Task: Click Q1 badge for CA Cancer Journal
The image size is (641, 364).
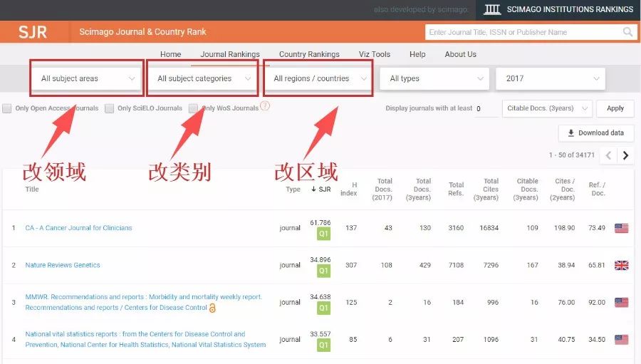Action: 323,234
